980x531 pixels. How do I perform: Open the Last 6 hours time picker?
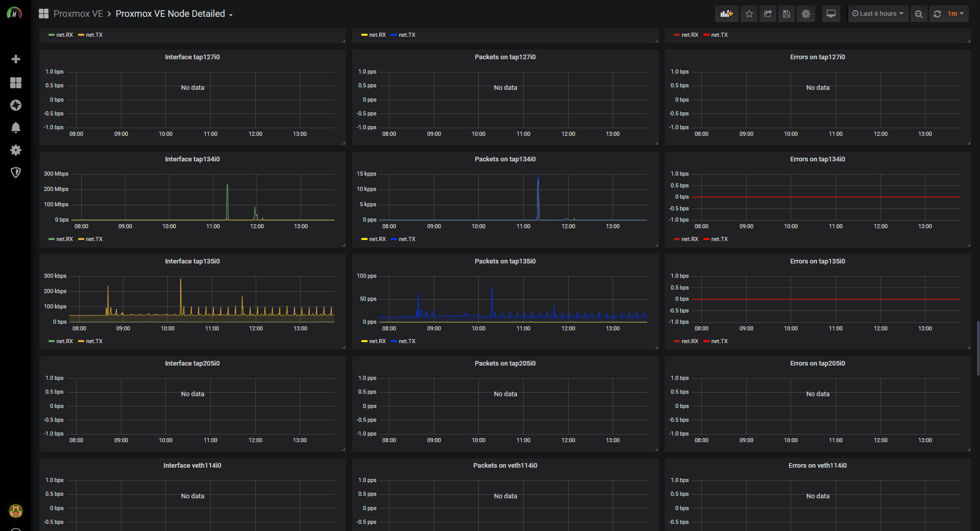[878, 14]
